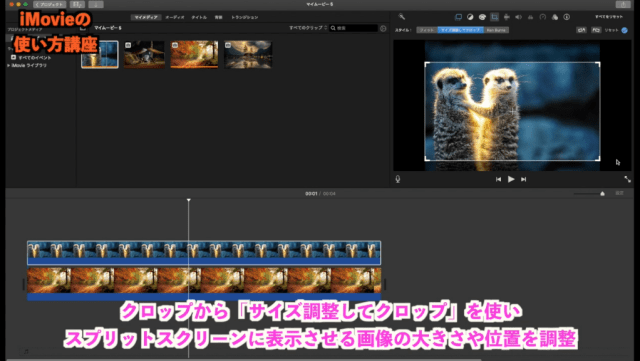
Task: Select the moonlit lake reflection thumbnail
Action: click(x=248, y=54)
